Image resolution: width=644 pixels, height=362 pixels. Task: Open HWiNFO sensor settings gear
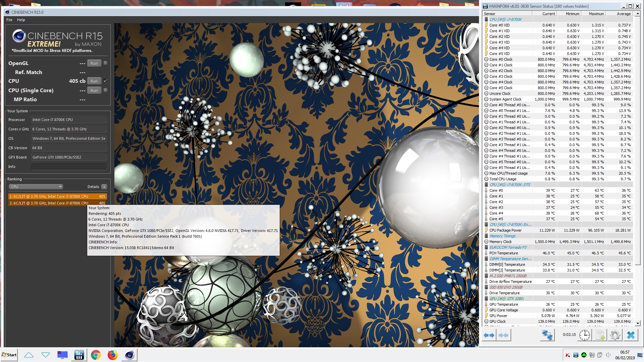point(615,335)
